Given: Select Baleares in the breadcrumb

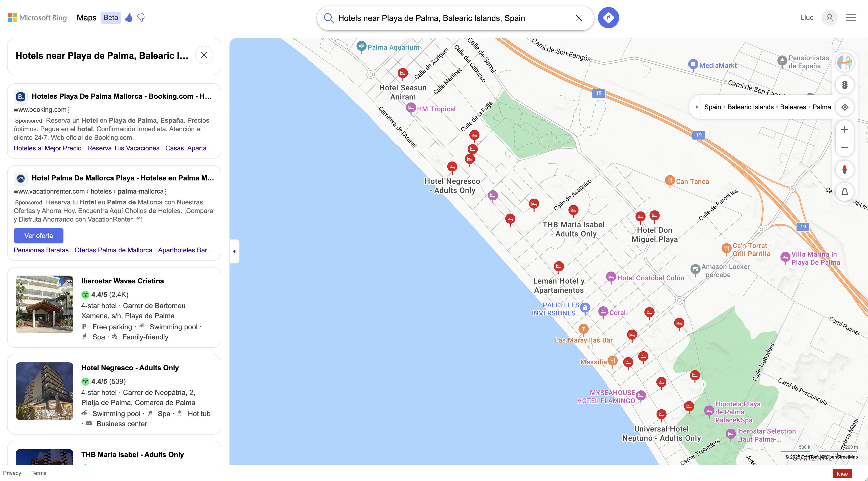Looking at the screenshot, I should (793, 107).
